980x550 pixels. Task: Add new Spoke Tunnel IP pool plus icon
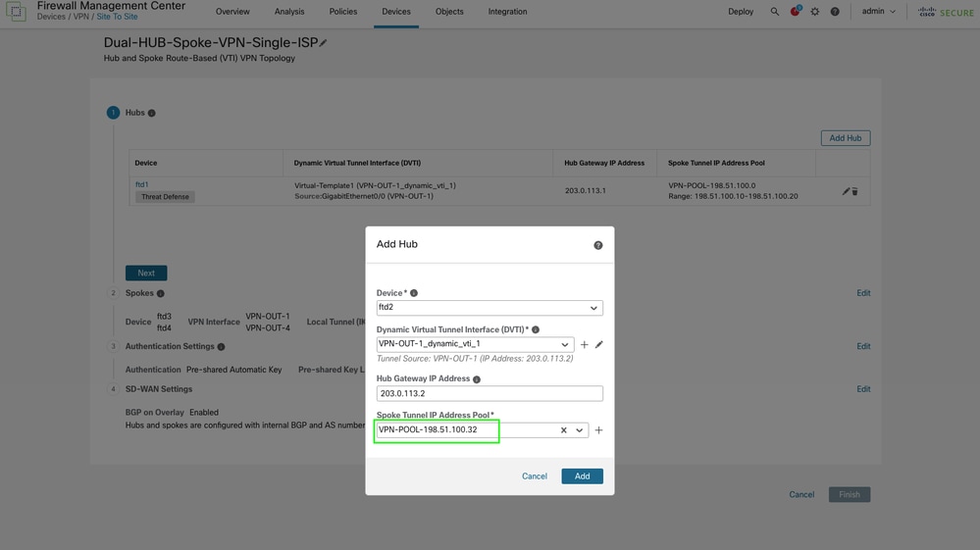598,430
